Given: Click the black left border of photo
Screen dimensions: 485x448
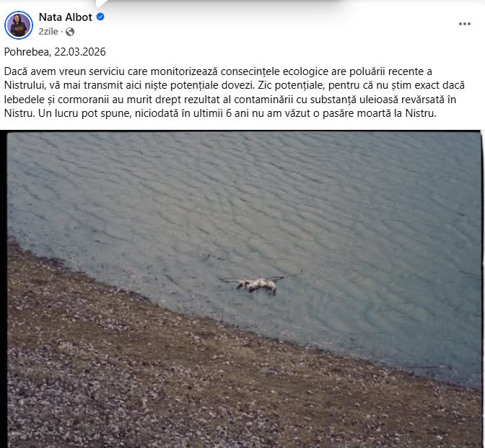Looking at the screenshot, I should click(x=4, y=289).
